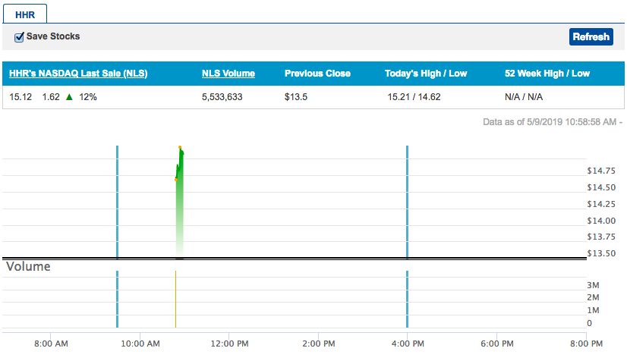Select the HHR tab
Viewport: 627px width, 364px height.
click(x=25, y=14)
